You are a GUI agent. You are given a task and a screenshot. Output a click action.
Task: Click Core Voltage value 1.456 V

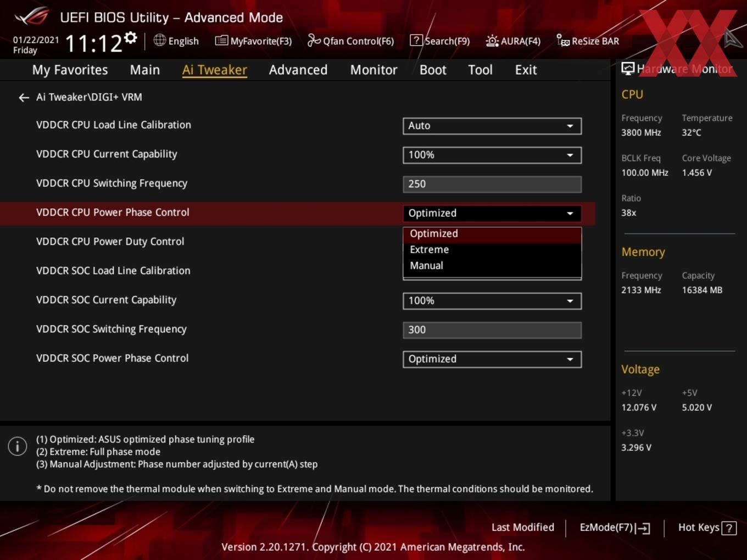pos(696,172)
